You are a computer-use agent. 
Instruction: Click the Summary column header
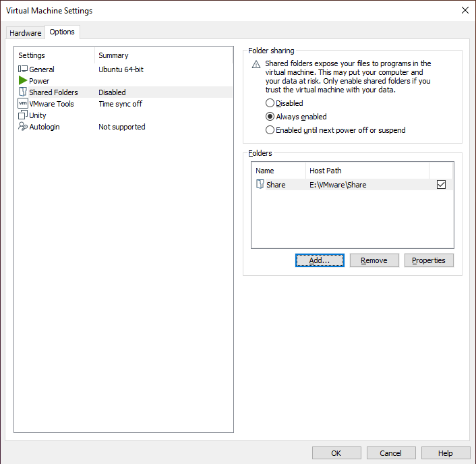click(164, 55)
